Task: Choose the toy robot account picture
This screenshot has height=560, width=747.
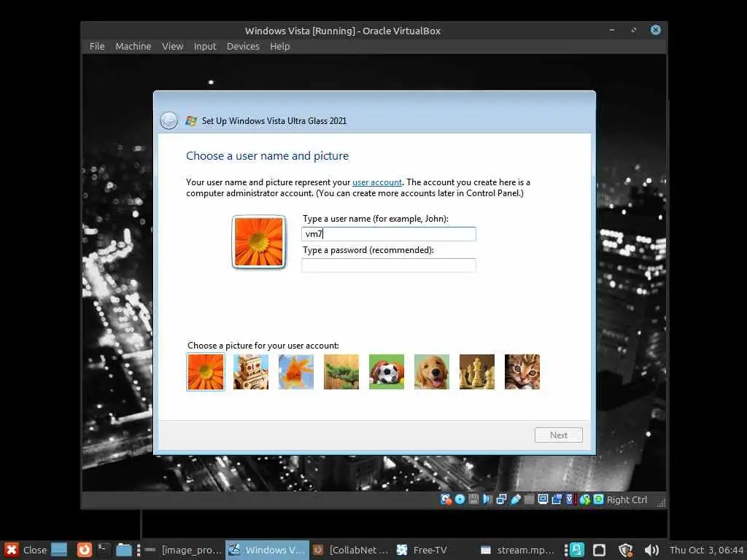Action: 251,372
